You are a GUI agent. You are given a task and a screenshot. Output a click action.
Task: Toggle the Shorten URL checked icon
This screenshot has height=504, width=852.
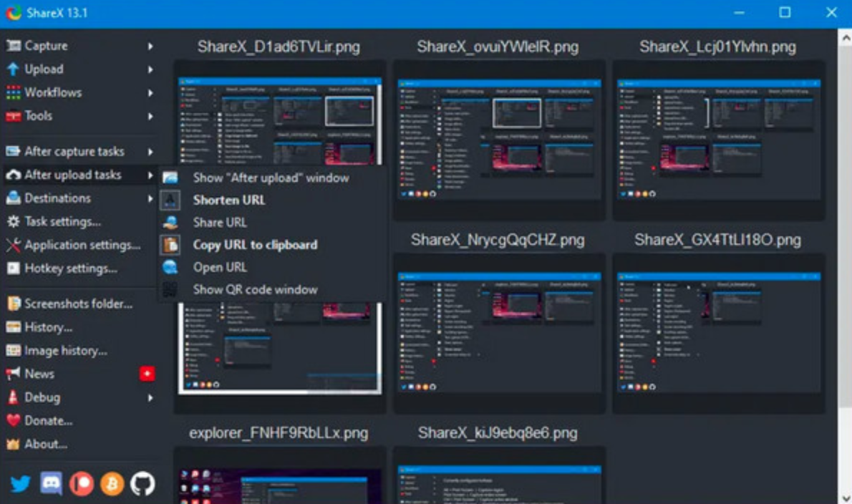(170, 200)
